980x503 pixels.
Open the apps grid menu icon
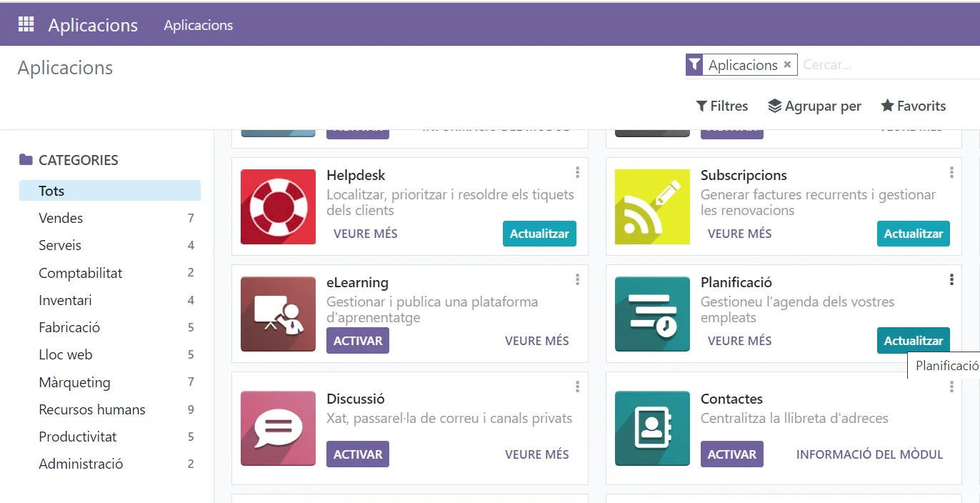[x=26, y=24]
